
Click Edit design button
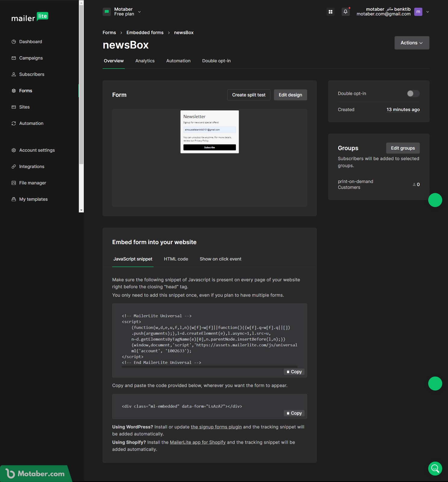(290, 95)
